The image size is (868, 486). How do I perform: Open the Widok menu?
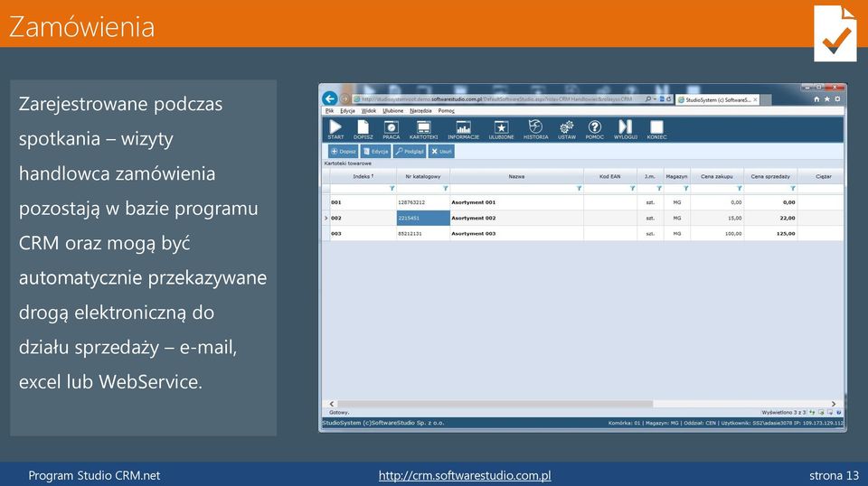point(369,110)
